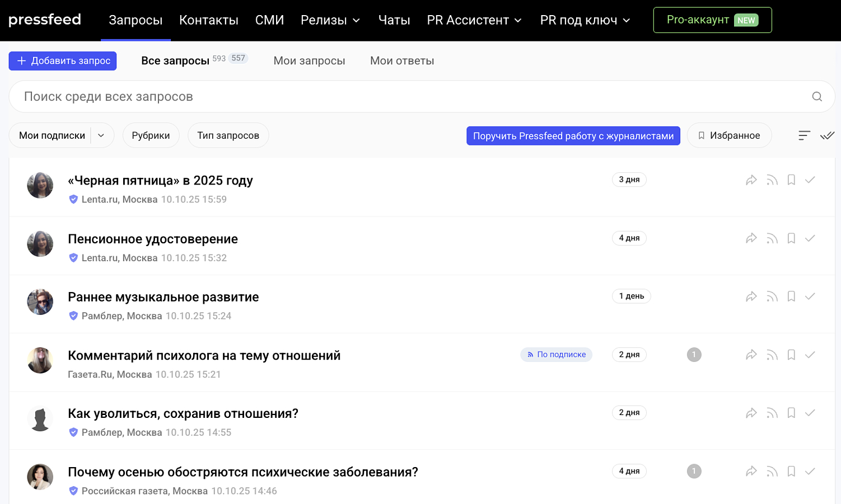Viewport: 841px width, 504px height.
Task: Open the sort order icon
Action: (x=804, y=135)
